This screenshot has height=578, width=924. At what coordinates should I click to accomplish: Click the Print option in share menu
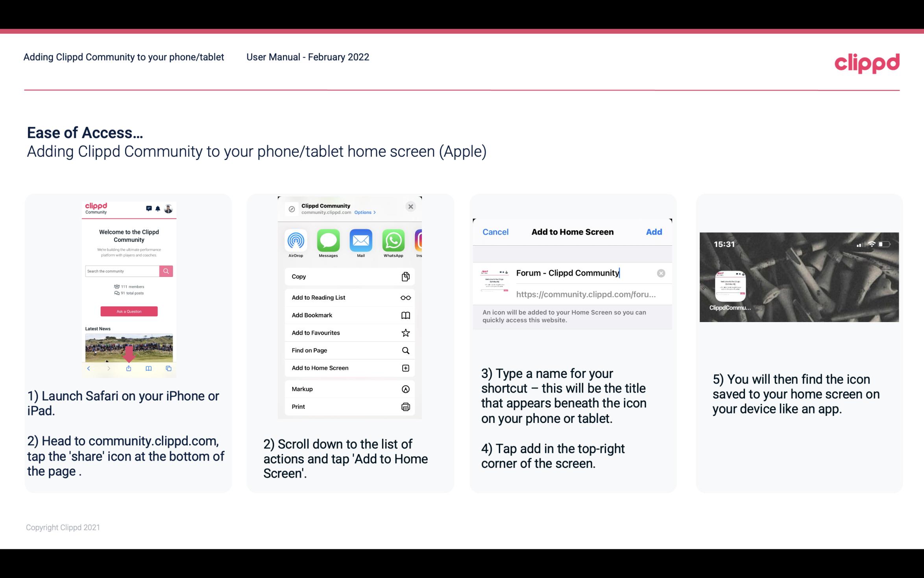348,406
